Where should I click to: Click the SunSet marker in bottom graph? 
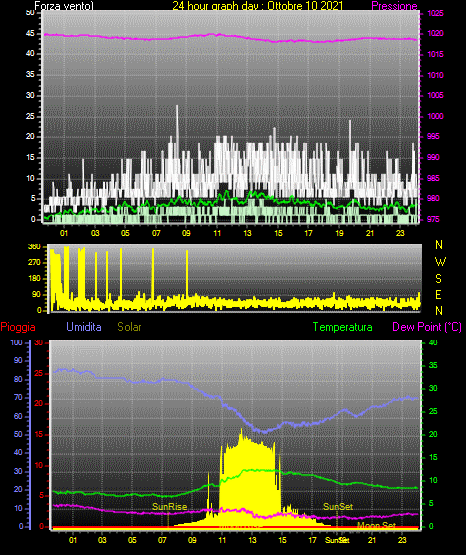point(338,507)
